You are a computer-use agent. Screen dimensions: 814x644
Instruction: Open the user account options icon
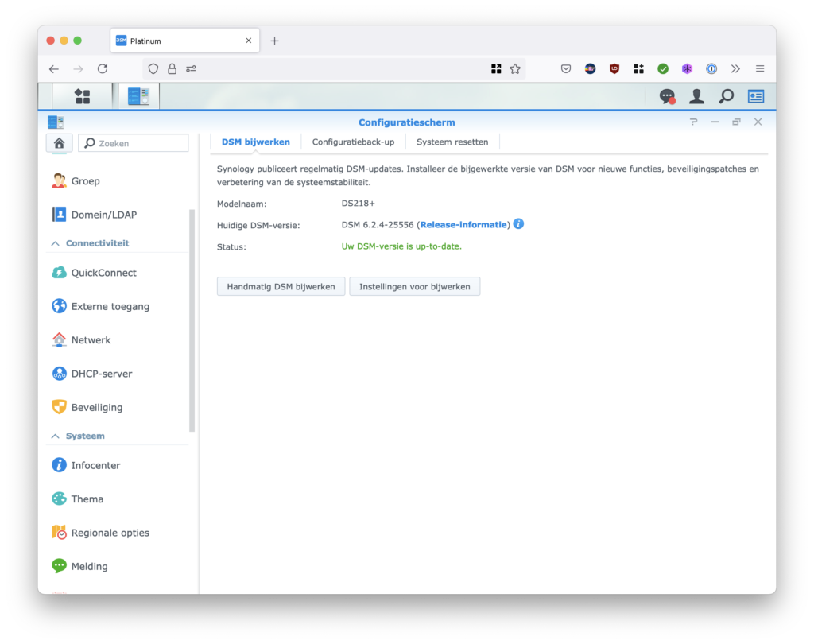tap(696, 96)
